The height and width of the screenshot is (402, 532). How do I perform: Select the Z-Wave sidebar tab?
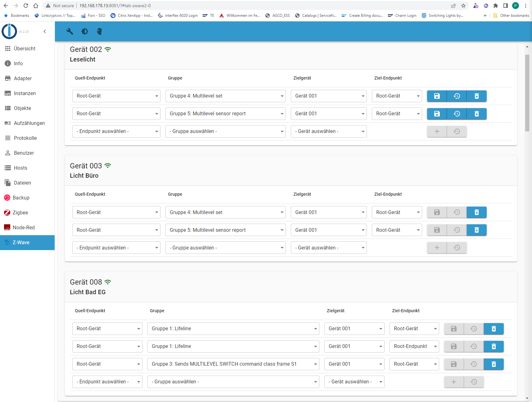tap(27, 242)
